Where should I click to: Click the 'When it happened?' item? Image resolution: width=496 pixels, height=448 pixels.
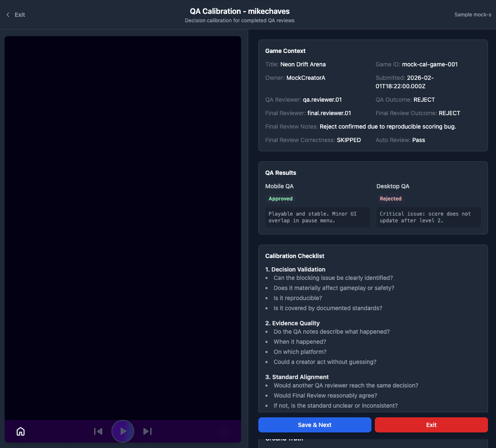click(x=300, y=342)
